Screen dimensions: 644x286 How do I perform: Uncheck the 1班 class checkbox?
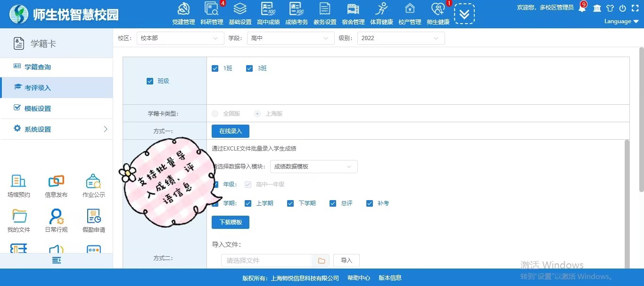tap(215, 68)
